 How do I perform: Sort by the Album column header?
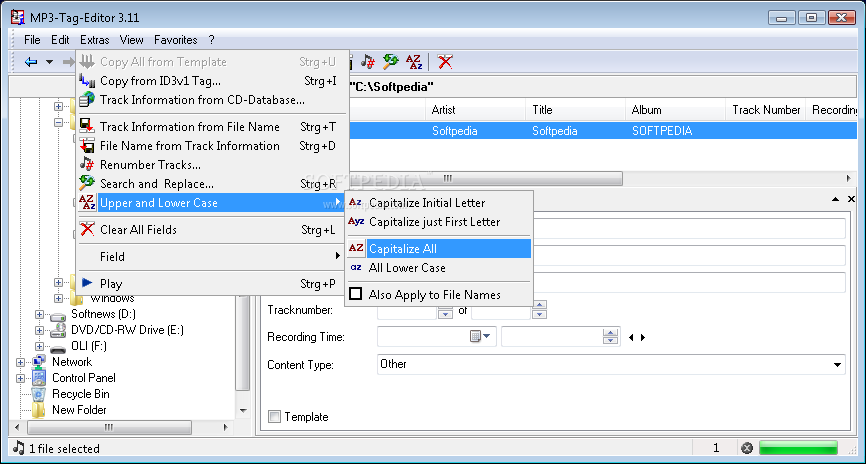click(675, 110)
